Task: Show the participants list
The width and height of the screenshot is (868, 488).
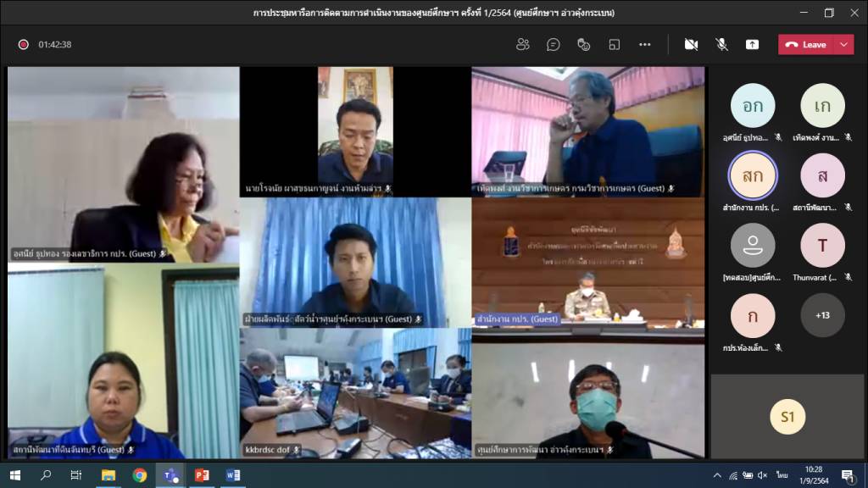Action: point(523,44)
